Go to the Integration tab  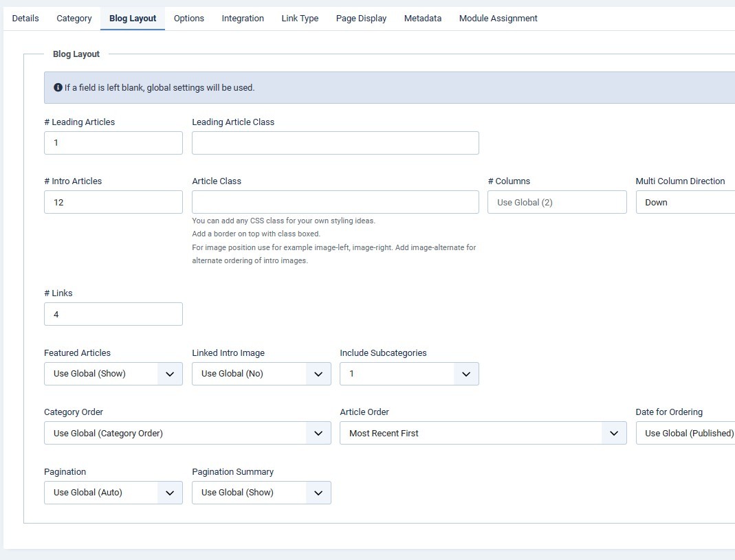coord(243,19)
